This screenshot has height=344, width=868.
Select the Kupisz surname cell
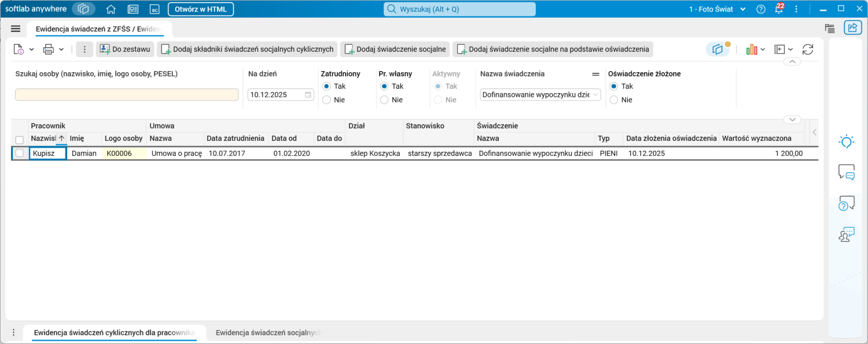[47, 154]
